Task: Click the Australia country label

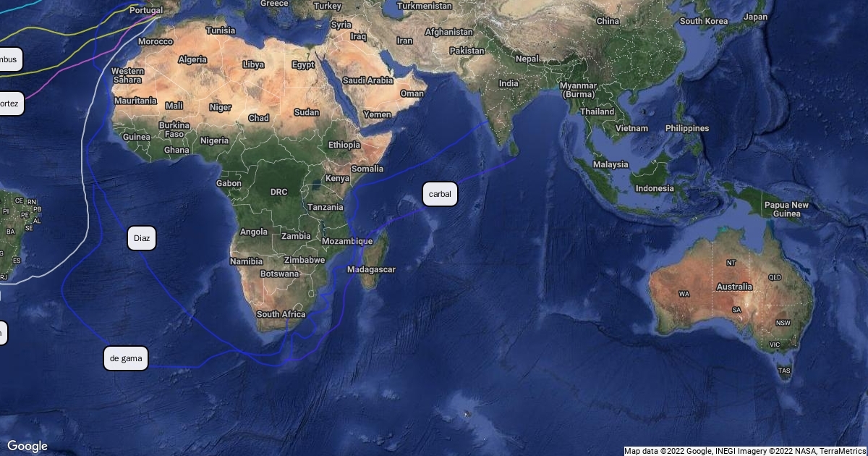Action: click(x=734, y=287)
